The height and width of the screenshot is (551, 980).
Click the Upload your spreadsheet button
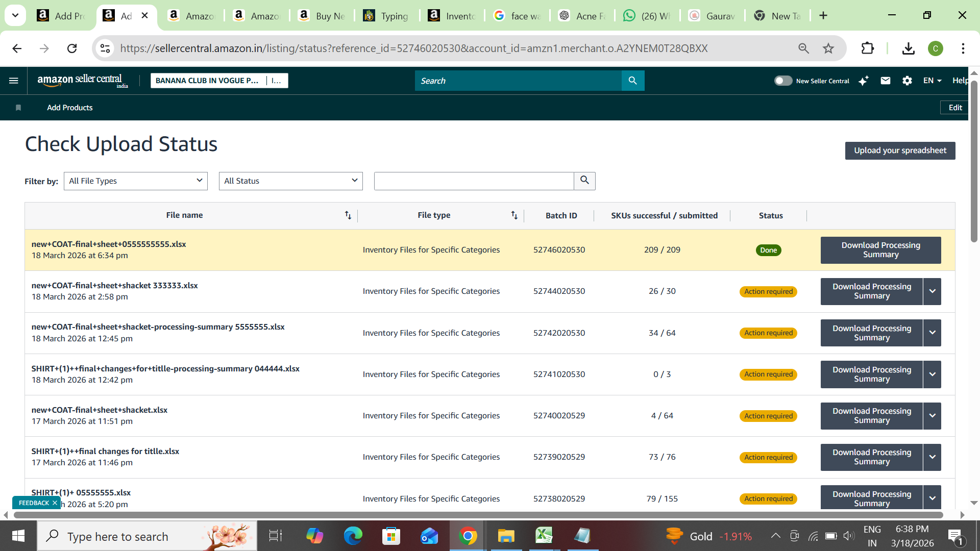(x=900, y=151)
